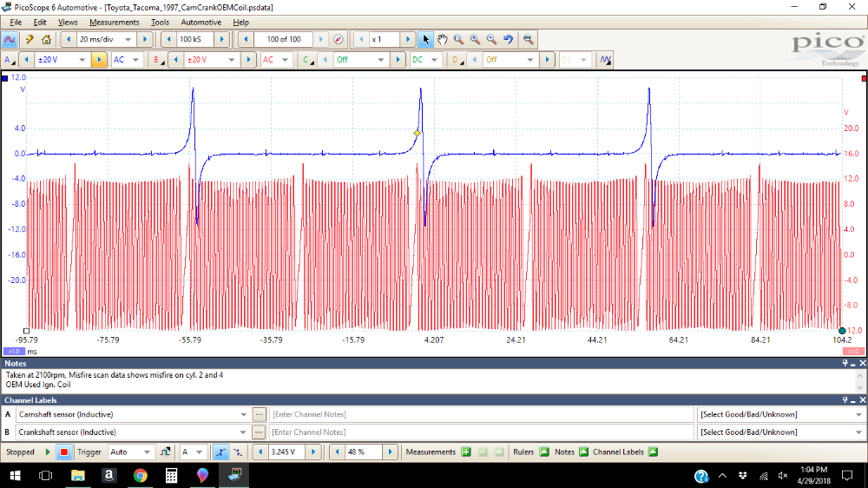Add a measurement with green plus
Screen dimensions: 868x488
466,452
